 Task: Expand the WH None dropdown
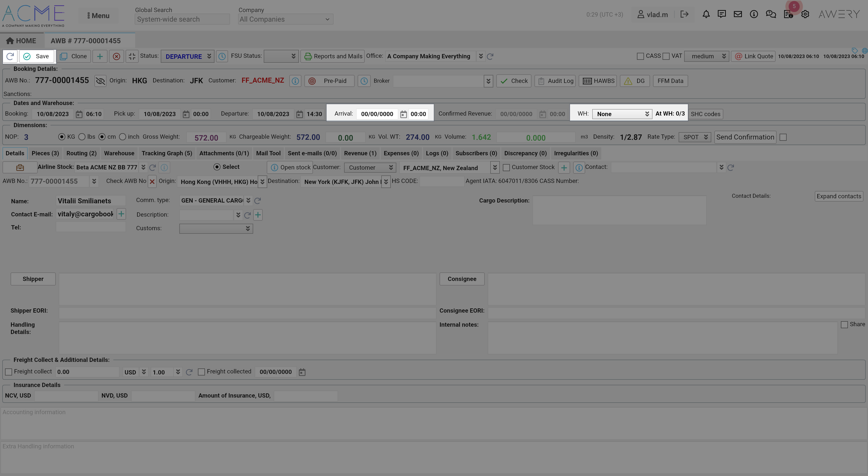(x=622, y=114)
